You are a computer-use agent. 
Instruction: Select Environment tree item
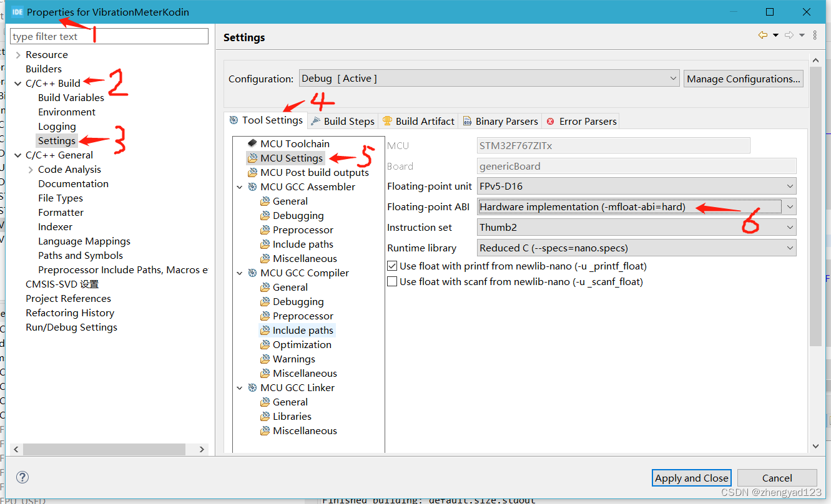point(67,112)
